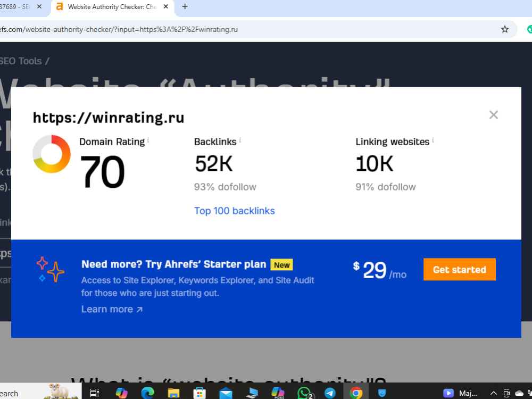The height and width of the screenshot is (399, 532).
Task: Open File Explorer from the taskbar
Action: pos(173,393)
